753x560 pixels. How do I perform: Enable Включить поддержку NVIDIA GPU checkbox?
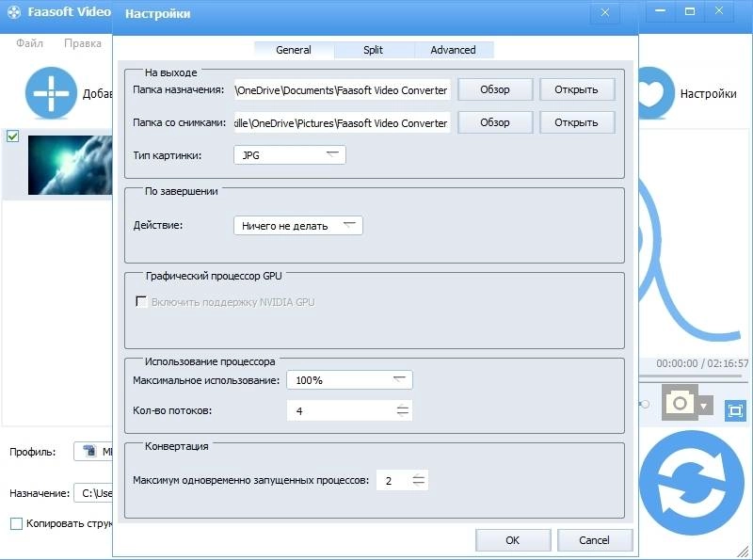(x=141, y=301)
